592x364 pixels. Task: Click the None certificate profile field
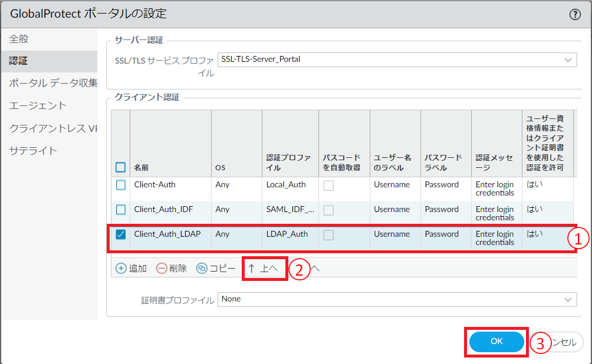click(397, 299)
